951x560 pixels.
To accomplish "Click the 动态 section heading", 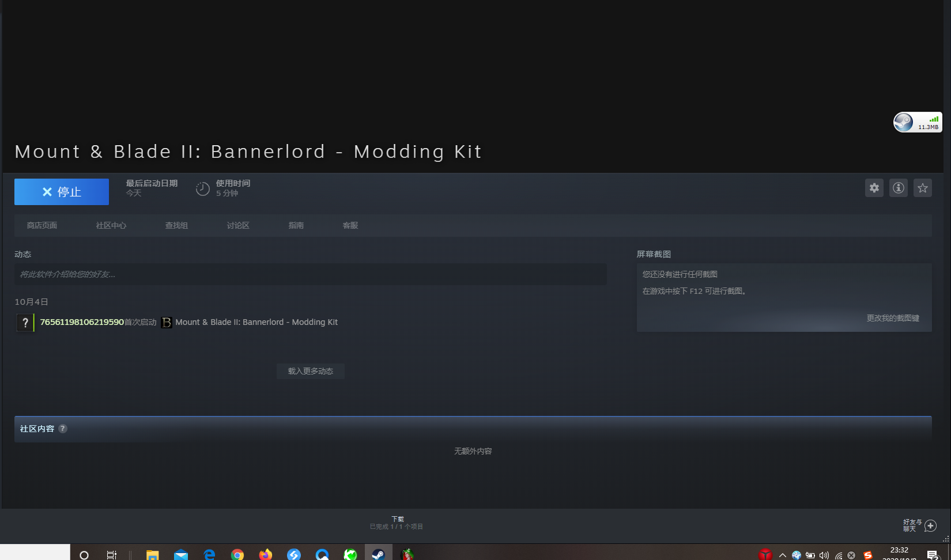I will coord(22,254).
